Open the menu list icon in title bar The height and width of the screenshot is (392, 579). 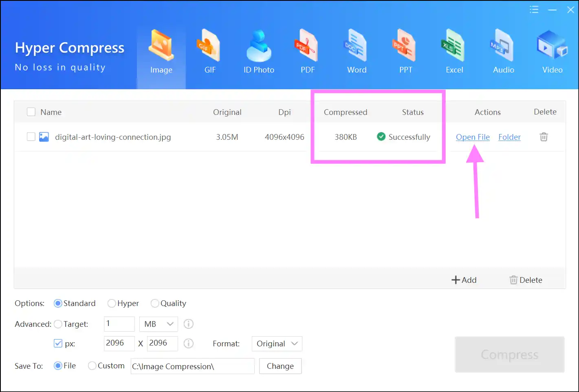[x=534, y=10]
